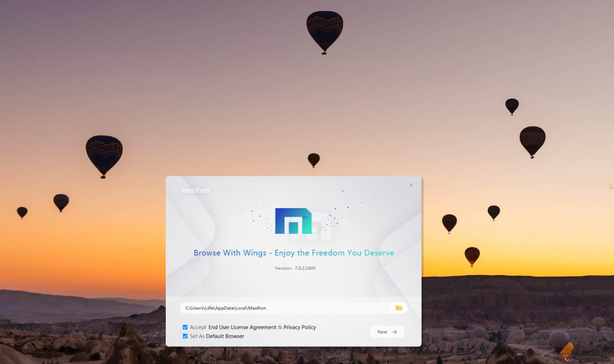Viewport: 614px width, 364px height.
Task: Click the Default Browser label text
Action: [x=225, y=336]
